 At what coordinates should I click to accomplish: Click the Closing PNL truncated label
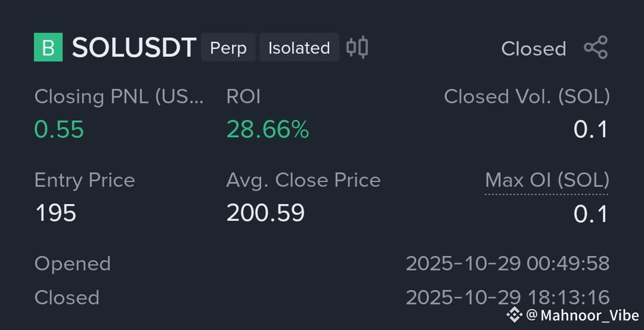point(119,97)
